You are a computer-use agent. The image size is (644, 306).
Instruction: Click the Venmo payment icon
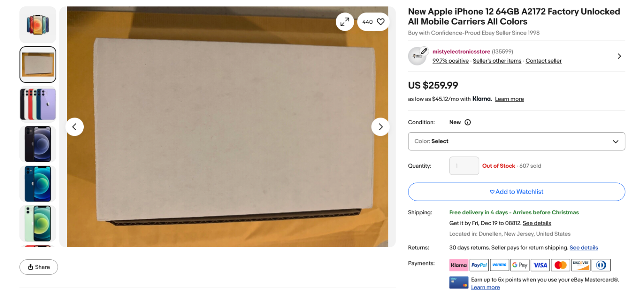pyautogui.click(x=500, y=265)
